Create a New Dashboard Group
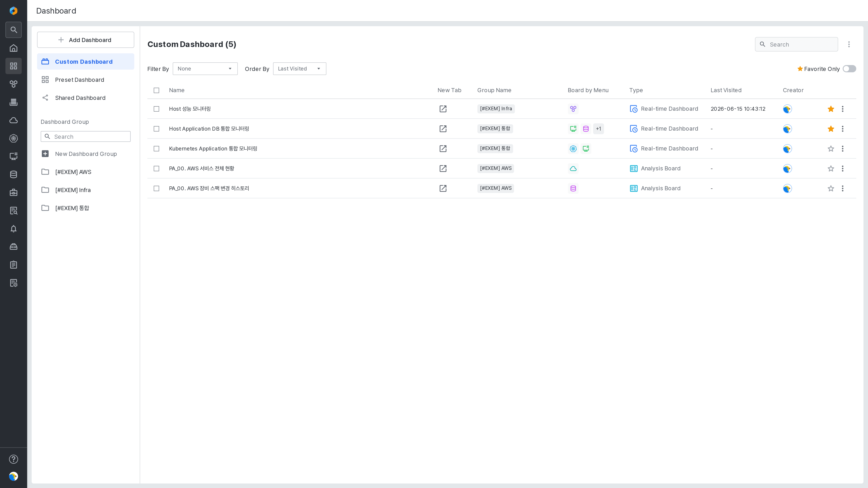This screenshot has width=868, height=488. (x=86, y=154)
